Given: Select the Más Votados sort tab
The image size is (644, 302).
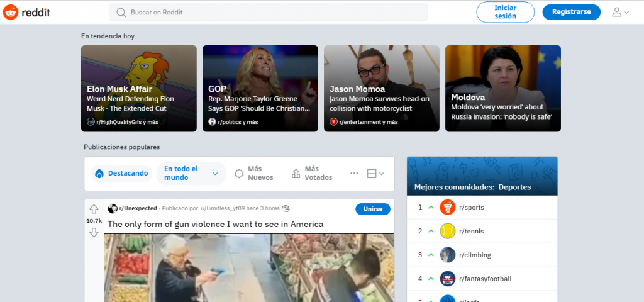Looking at the screenshot, I should point(312,174).
